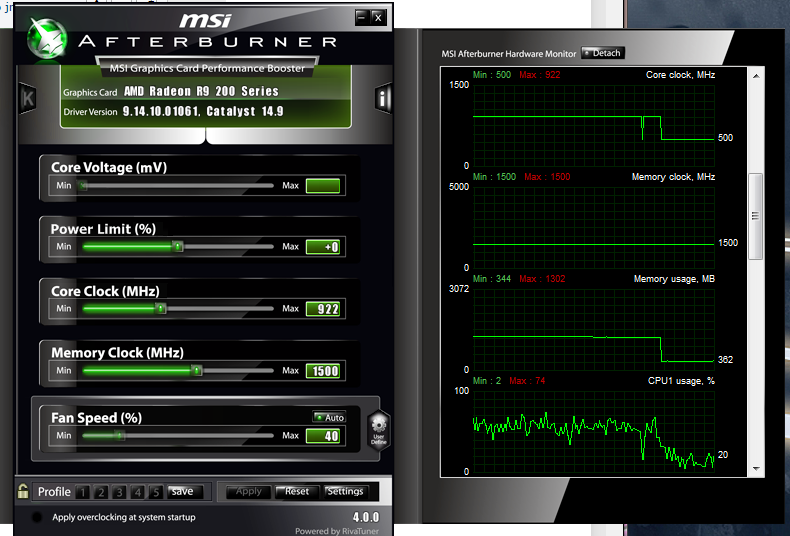Select profile slot 2

(101, 492)
